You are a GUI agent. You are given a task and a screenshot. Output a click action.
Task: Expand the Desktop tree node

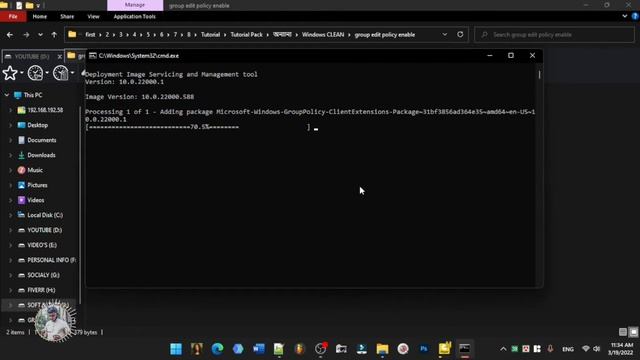(11, 125)
